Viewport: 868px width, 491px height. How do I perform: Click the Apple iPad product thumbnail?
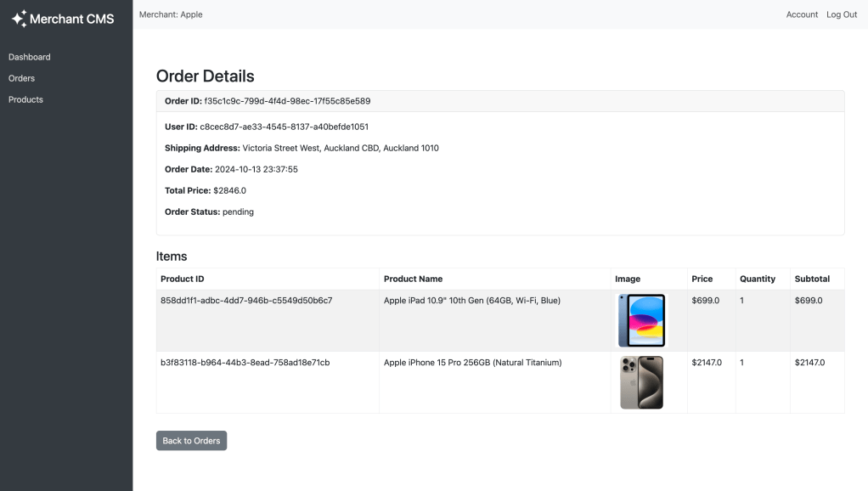pos(641,320)
